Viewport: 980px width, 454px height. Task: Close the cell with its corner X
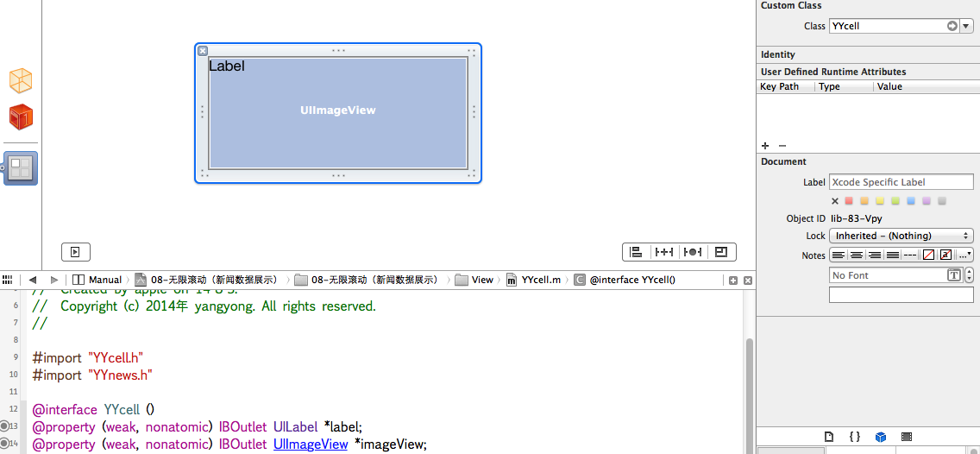[203, 51]
